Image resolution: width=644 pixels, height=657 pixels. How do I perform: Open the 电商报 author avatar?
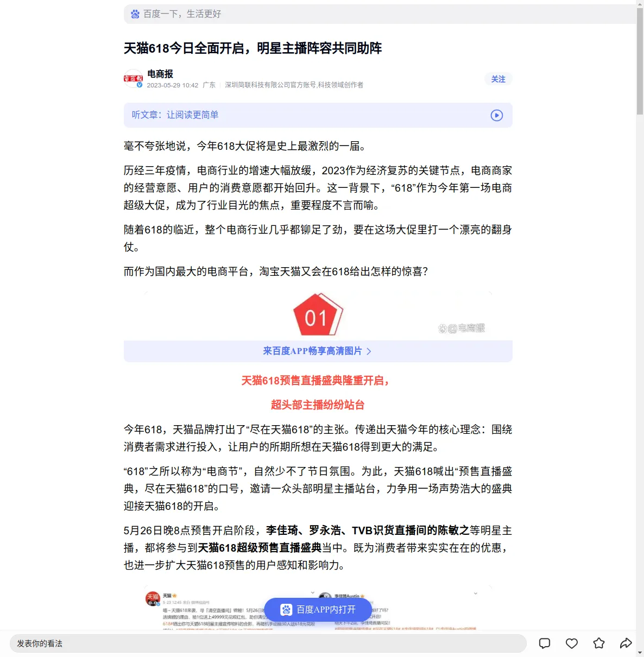[133, 79]
